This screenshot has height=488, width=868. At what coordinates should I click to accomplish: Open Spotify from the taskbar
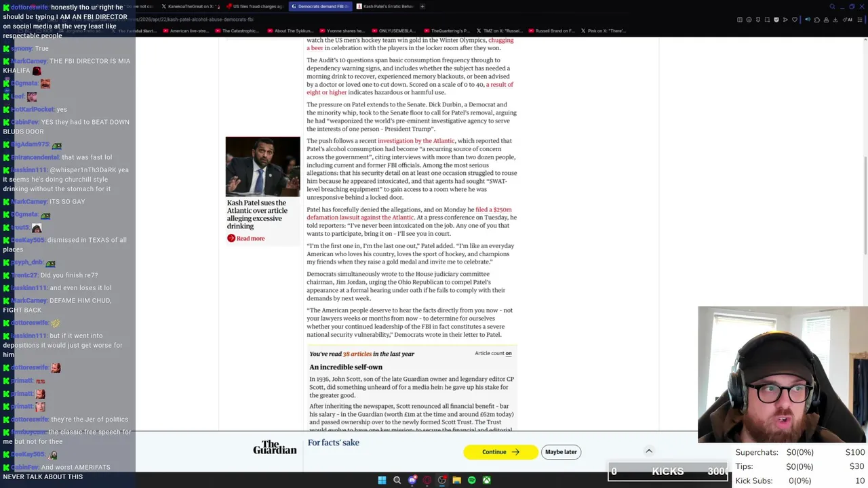[x=471, y=480]
